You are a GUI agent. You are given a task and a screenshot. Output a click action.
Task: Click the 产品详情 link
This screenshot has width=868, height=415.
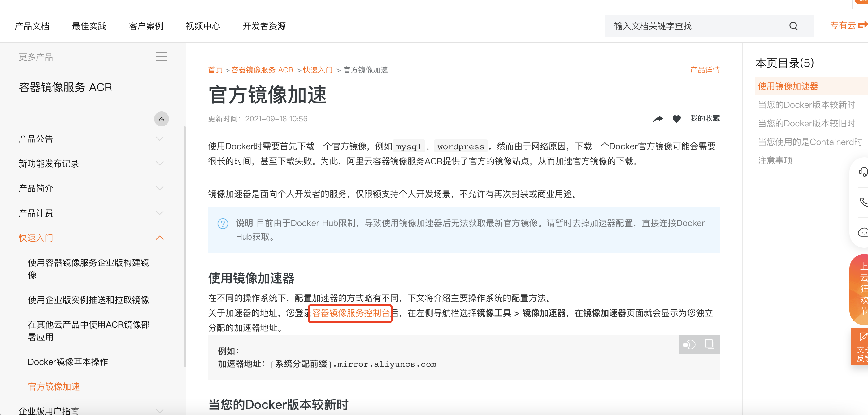point(705,70)
